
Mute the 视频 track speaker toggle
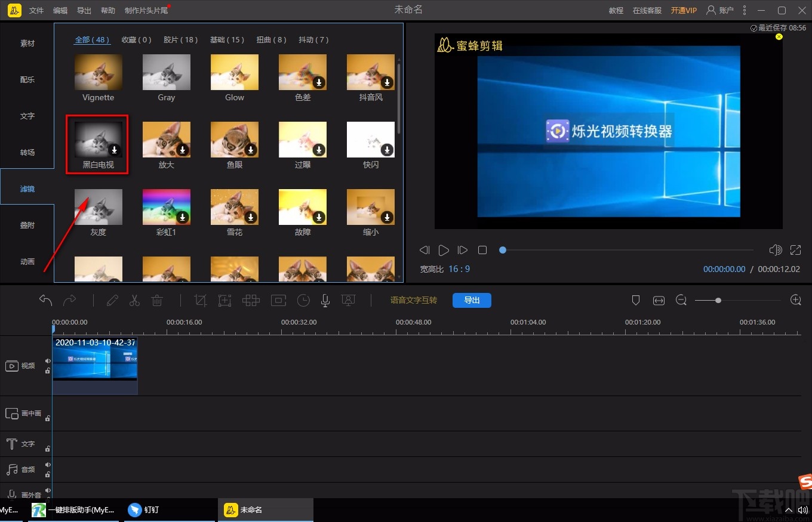[48, 361]
